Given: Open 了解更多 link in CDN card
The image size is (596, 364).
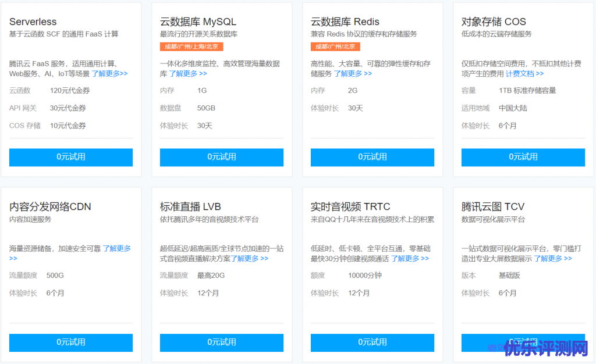Looking at the screenshot, I should point(116,248).
